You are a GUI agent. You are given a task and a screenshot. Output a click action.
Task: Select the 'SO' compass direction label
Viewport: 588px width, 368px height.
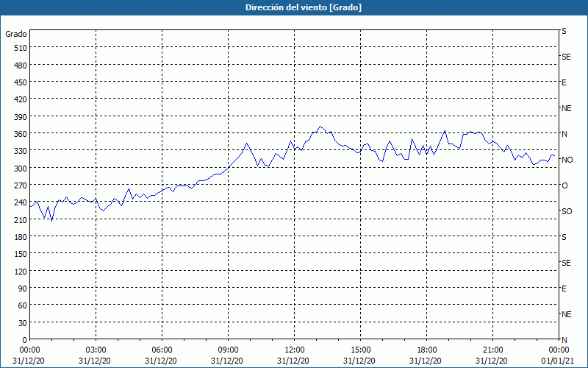click(x=567, y=211)
